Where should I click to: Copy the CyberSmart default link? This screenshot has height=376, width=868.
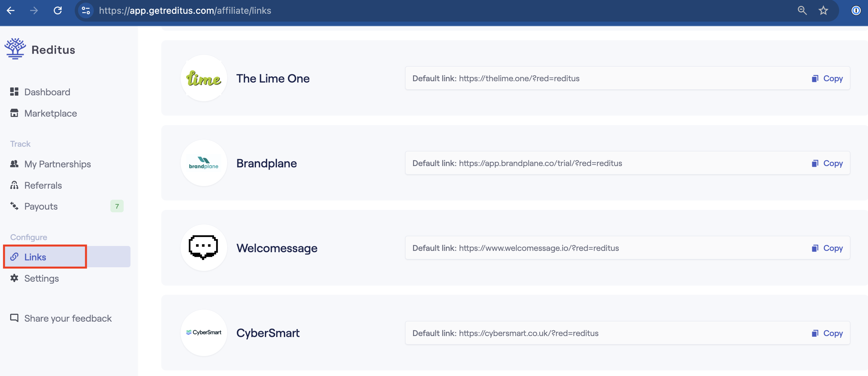[x=827, y=333]
